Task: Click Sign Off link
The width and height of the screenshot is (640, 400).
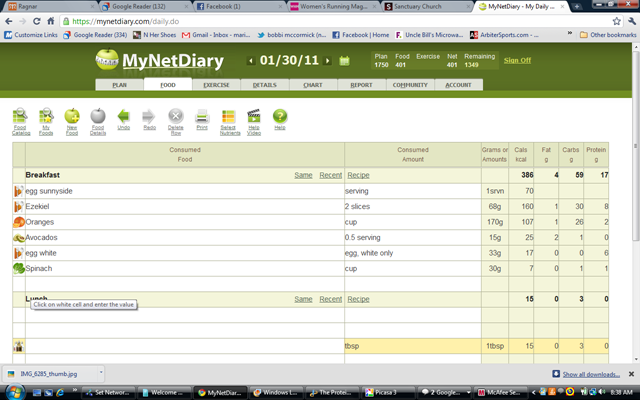Action: [517, 60]
